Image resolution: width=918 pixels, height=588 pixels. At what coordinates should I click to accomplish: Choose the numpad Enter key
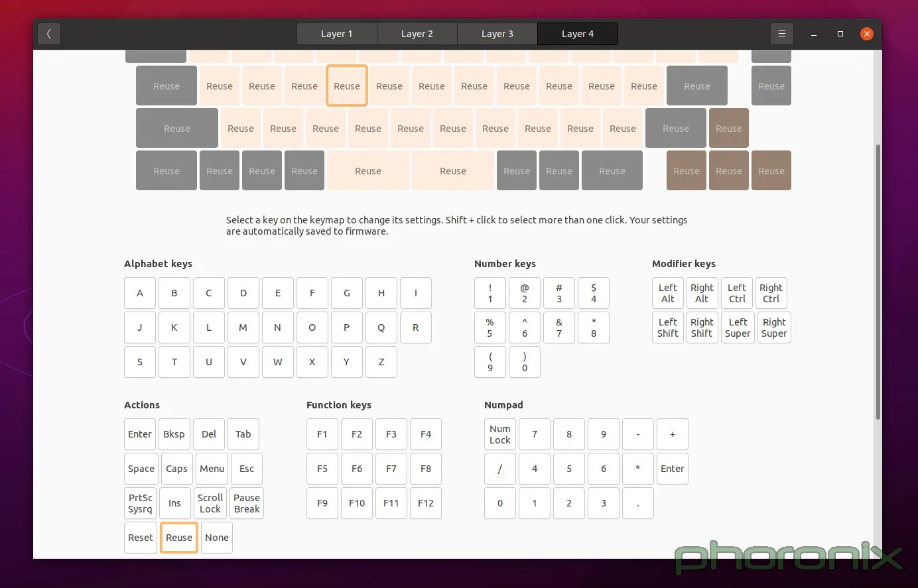[673, 469]
